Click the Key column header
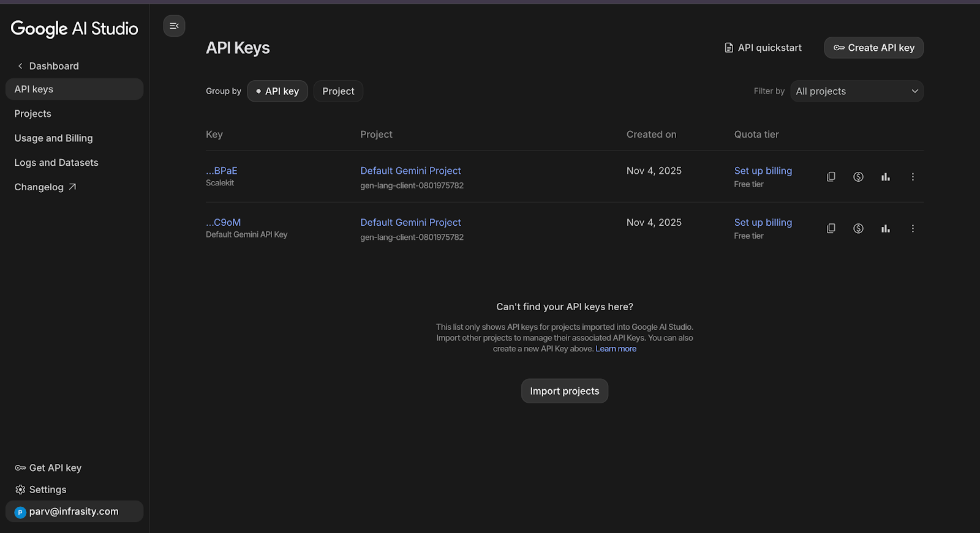This screenshot has height=533, width=980. [x=214, y=134]
